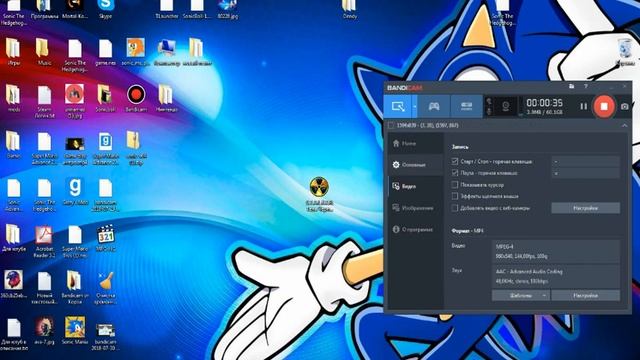Enable add webcam video checkbox
640x360 pixels.
tap(455, 208)
